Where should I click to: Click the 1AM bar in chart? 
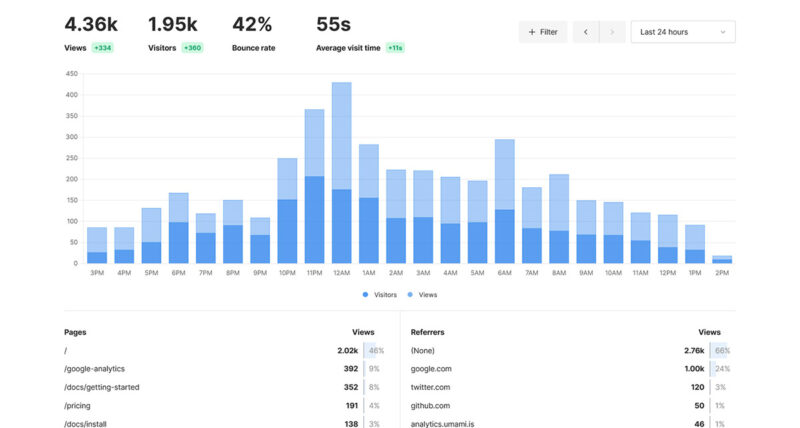[369, 204]
